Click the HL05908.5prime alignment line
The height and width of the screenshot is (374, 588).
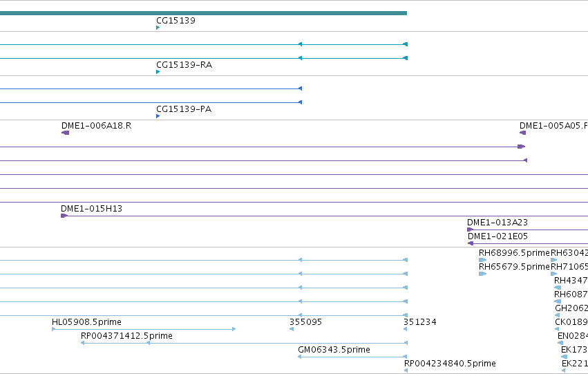(144, 329)
